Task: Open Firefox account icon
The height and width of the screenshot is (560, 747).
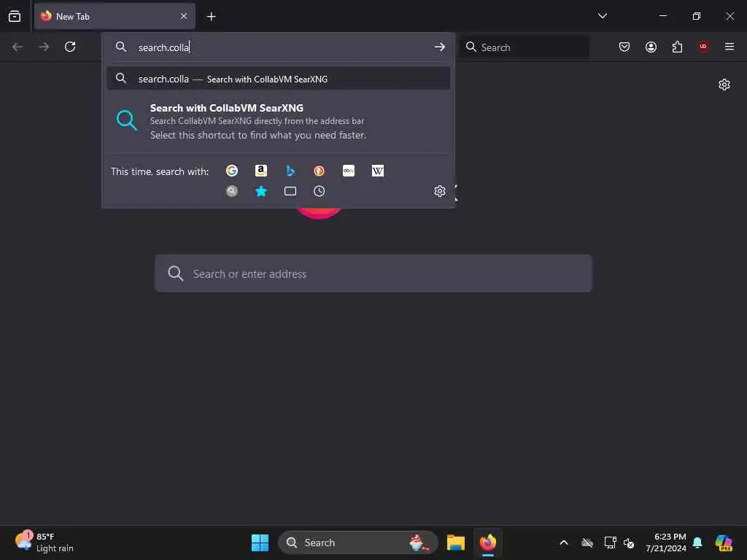Action: coord(651,47)
